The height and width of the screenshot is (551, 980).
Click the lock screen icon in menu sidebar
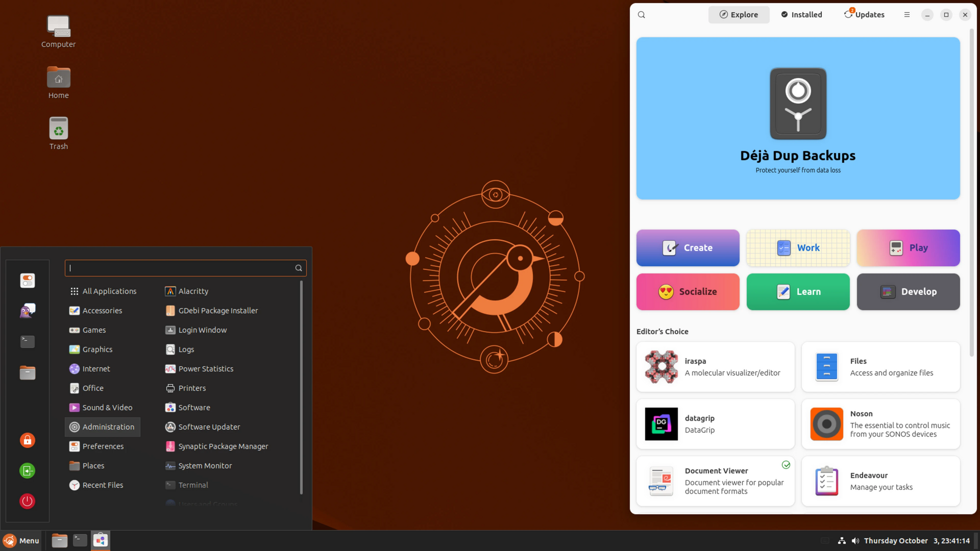point(28,440)
